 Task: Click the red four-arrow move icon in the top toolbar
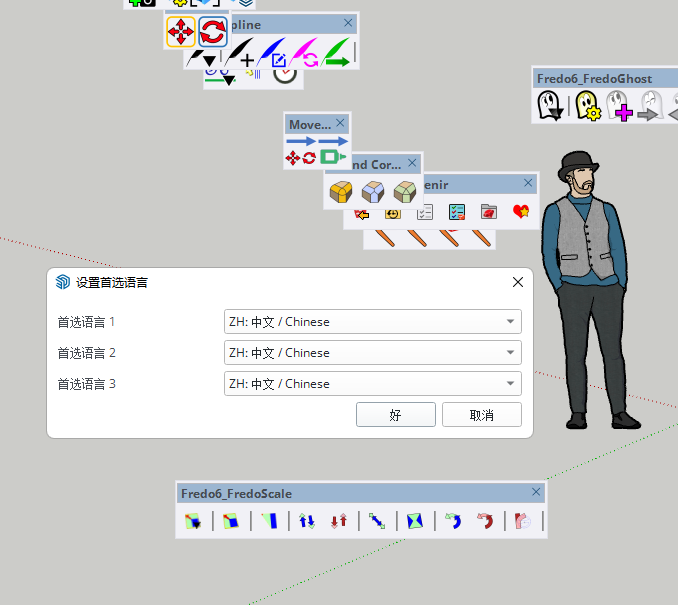tap(180, 32)
